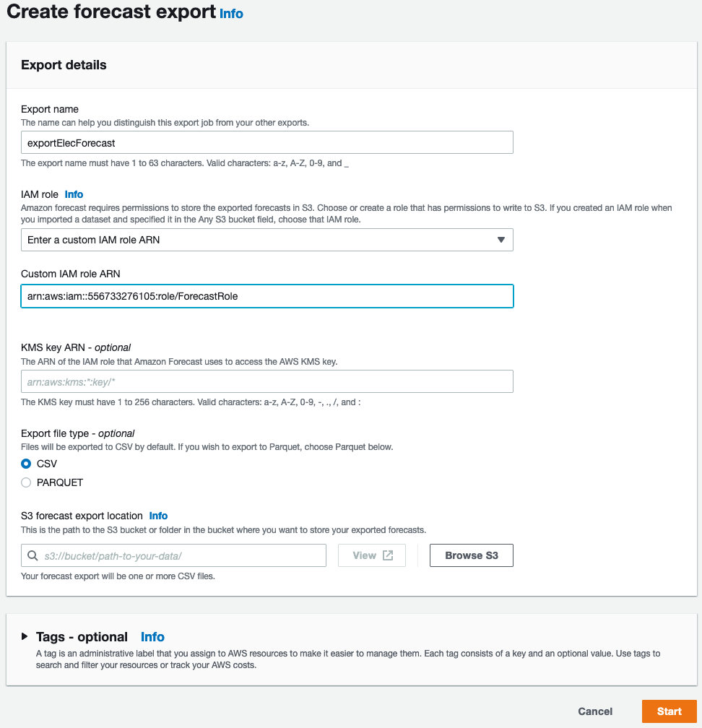Click the View button
The image size is (702, 728).
tap(371, 555)
